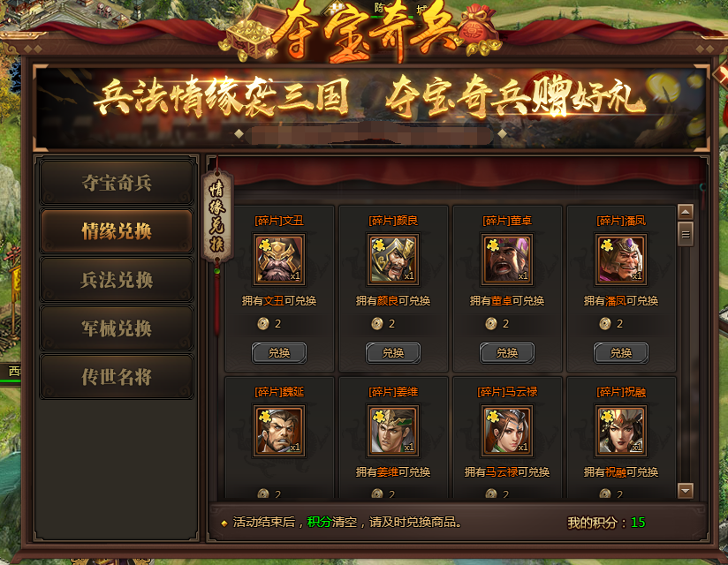
Task: Click the 颜良 fragment portrait icon
Action: (x=393, y=260)
